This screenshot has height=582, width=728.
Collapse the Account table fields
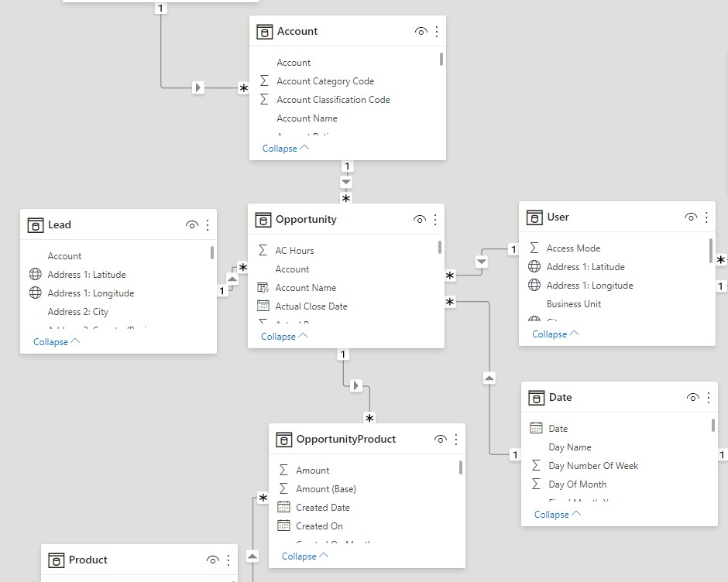click(x=280, y=148)
